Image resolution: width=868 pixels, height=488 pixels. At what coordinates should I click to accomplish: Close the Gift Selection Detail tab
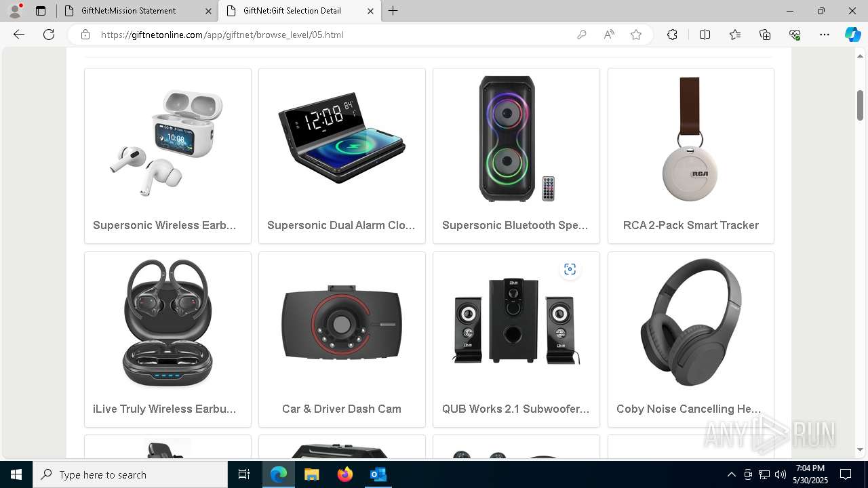point(370,11)
